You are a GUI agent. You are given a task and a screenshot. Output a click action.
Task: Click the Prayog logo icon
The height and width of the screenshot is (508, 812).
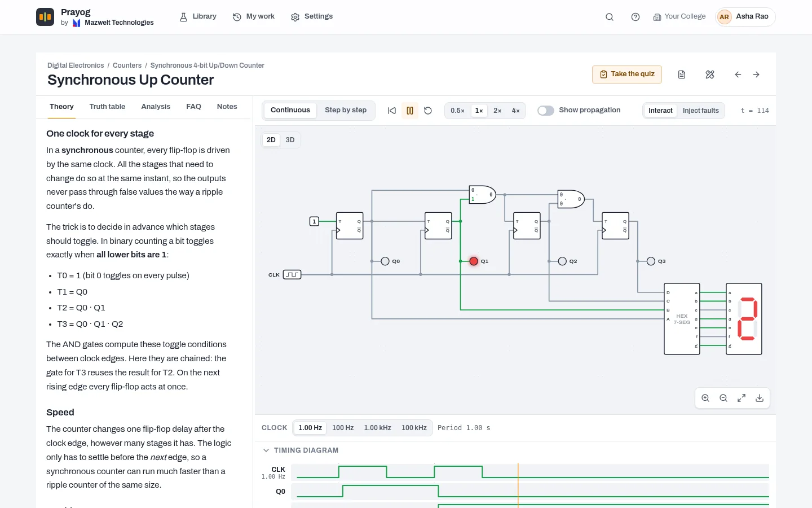click(x=45, y=17)
